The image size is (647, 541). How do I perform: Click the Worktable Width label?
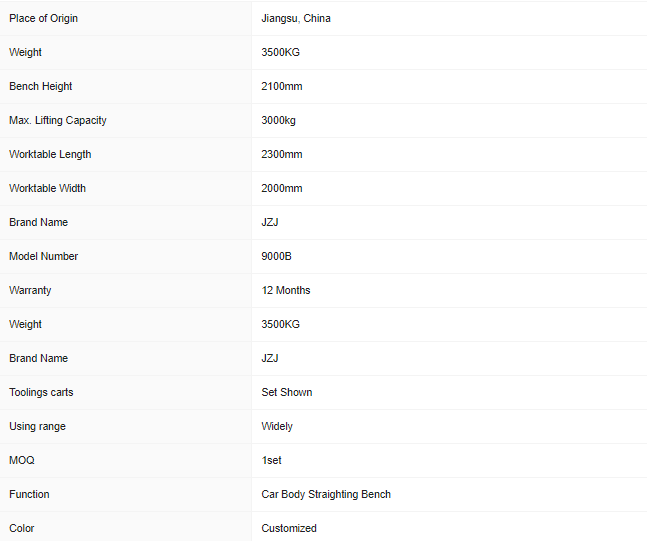coord(48,188)
